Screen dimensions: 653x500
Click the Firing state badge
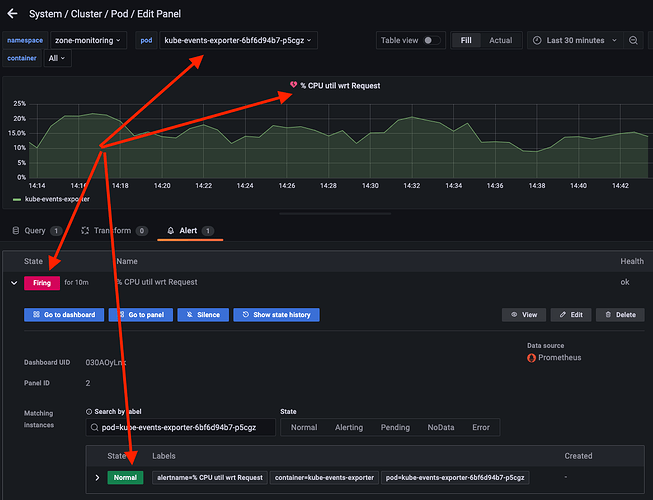(x=42, y=283)
